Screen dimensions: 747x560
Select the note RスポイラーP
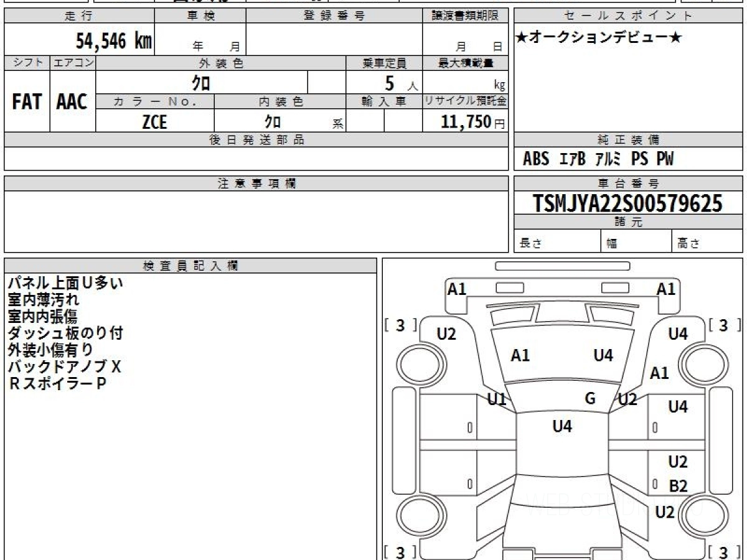(57, 384)
